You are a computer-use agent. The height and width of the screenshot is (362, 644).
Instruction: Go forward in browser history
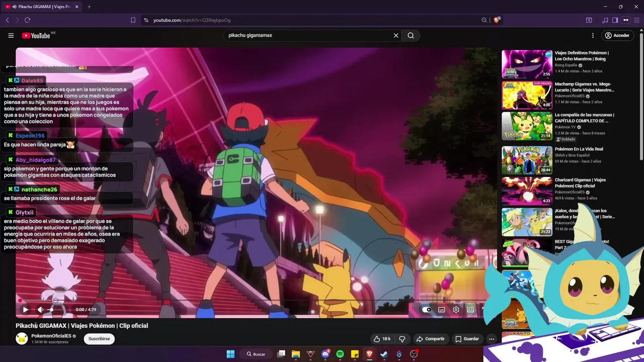pyautogui.click(x=17, y=20)
